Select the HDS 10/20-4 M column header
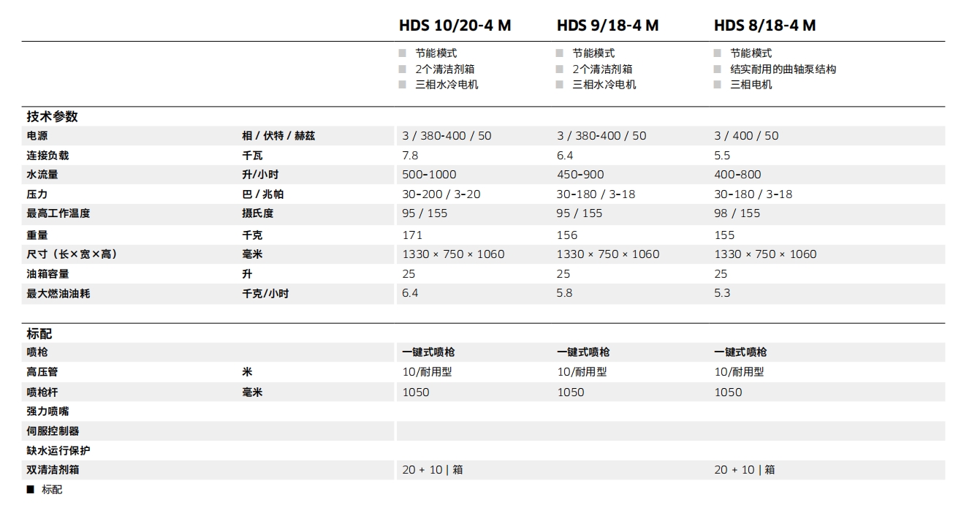The image size is (980, 516). pyautogui.click(x=455, y=26)
